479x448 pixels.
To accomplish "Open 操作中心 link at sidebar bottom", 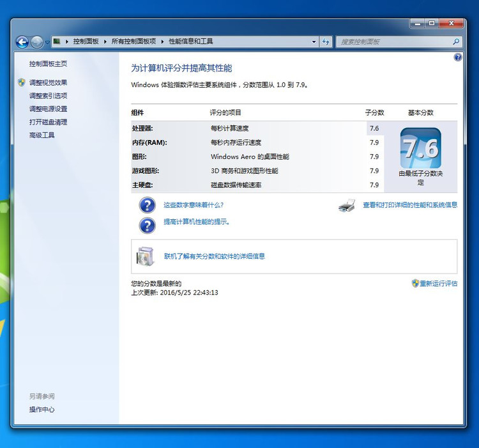I will pos(42,410).
